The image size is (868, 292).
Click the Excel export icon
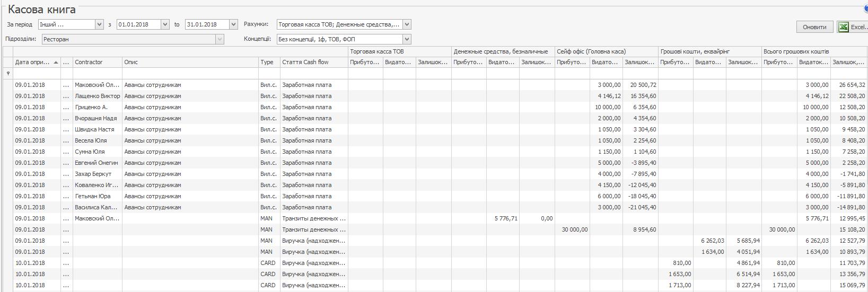click(843, 27)
